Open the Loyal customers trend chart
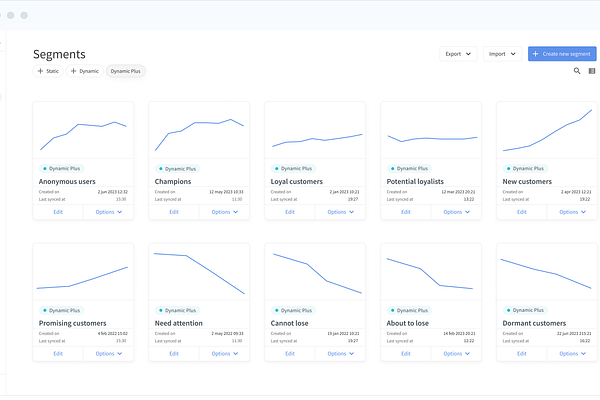This screenshot has width=600, height=400. [x=315, y=130]
